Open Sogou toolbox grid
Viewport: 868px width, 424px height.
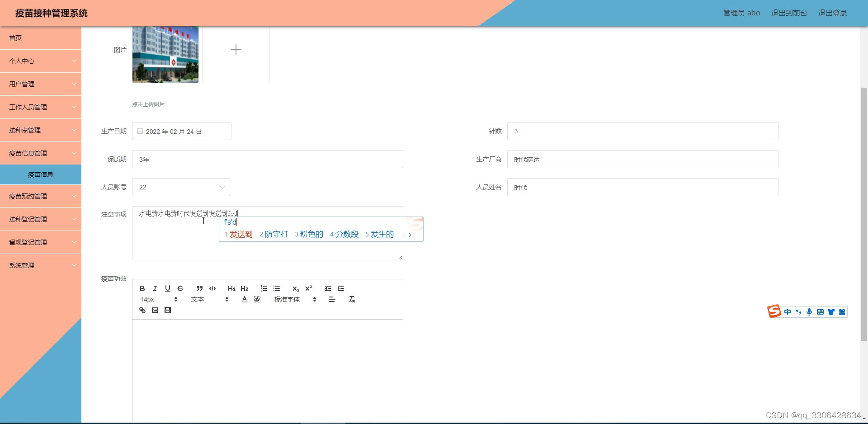842,312
